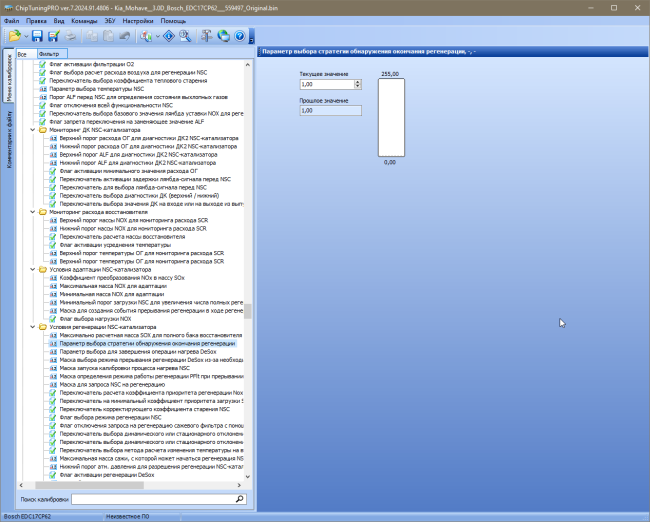This screenshot has height=522, width=650.
Task: Toggle checkbox Флаг запрета переключения на заменяющее значение ALF
Action: (43, 121)
